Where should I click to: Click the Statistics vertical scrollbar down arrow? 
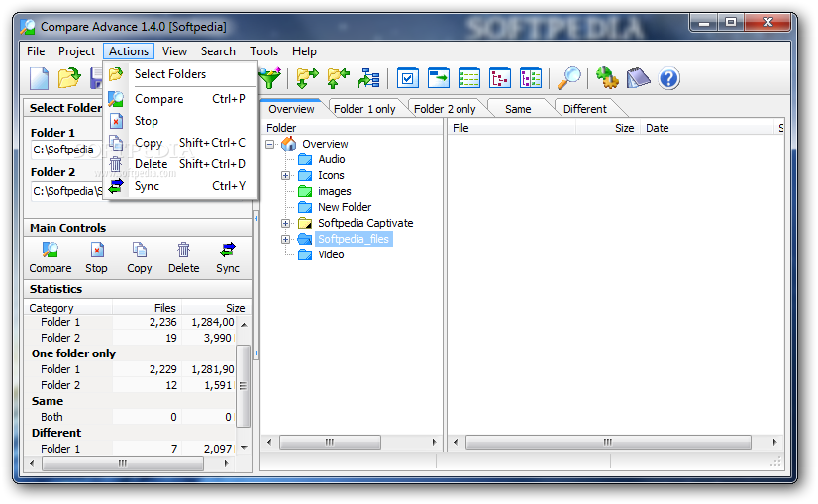point(244,448)
